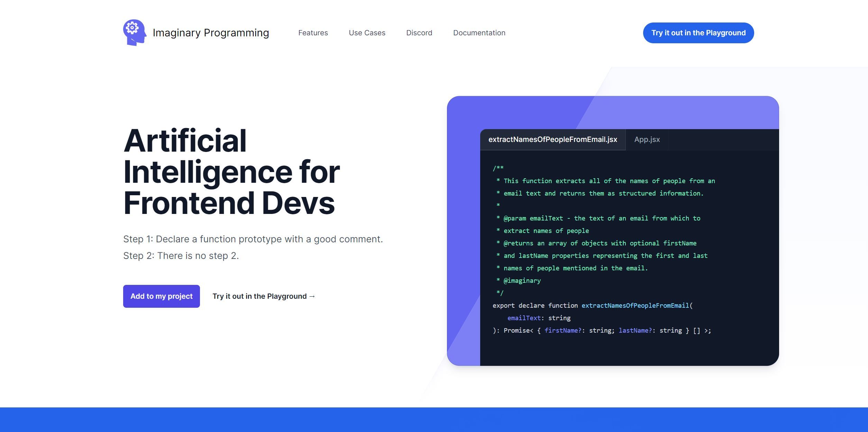The width and height of the screenshot is (868, 432).
Task: Open the Features page
Action: (x=313, y=33)
